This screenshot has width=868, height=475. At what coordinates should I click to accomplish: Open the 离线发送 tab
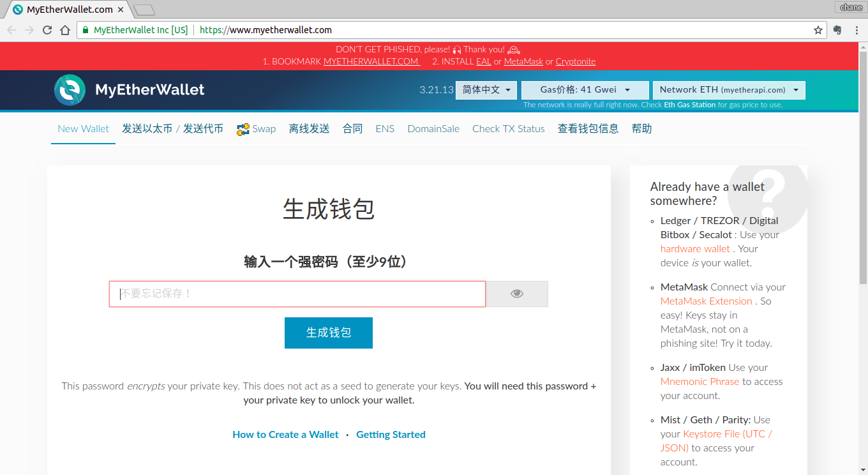(309, 129)
